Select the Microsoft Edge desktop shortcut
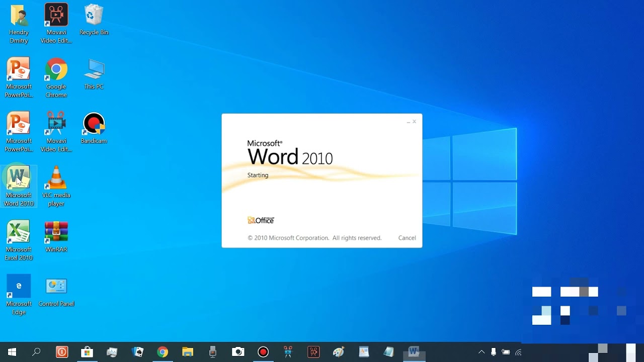The height and width of the screenshot is (362, 644). pyautogui.click(x=19, y=295)
